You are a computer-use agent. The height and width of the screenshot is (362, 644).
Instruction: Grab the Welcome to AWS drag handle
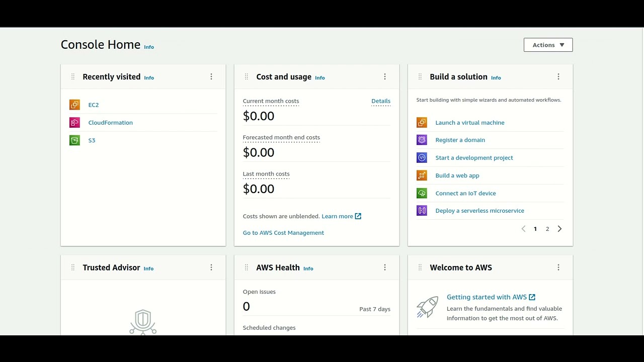pyautogui.click(x=420, y=267)
